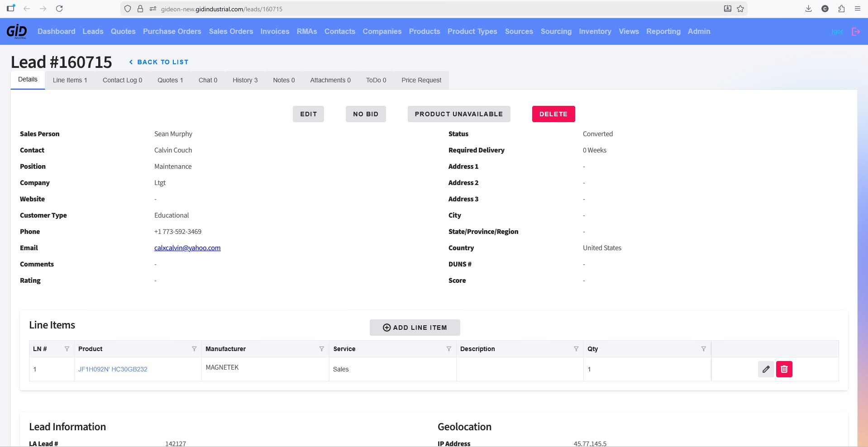Open the Dashboard menu item
This screenshot has height=447, width=868.
57,31
